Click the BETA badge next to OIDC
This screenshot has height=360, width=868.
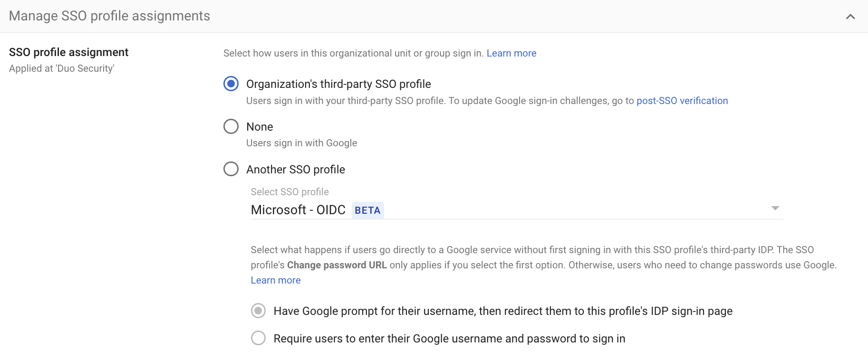point(367,210)
